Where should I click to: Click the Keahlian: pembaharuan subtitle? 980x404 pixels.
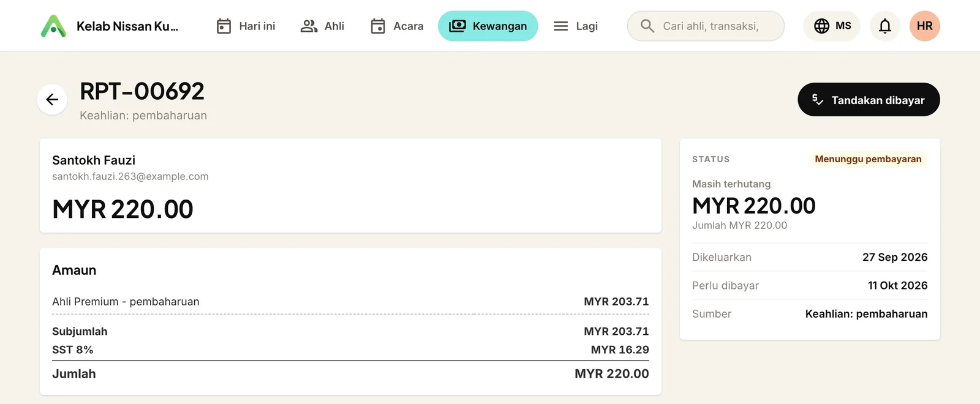pos(143,116)
